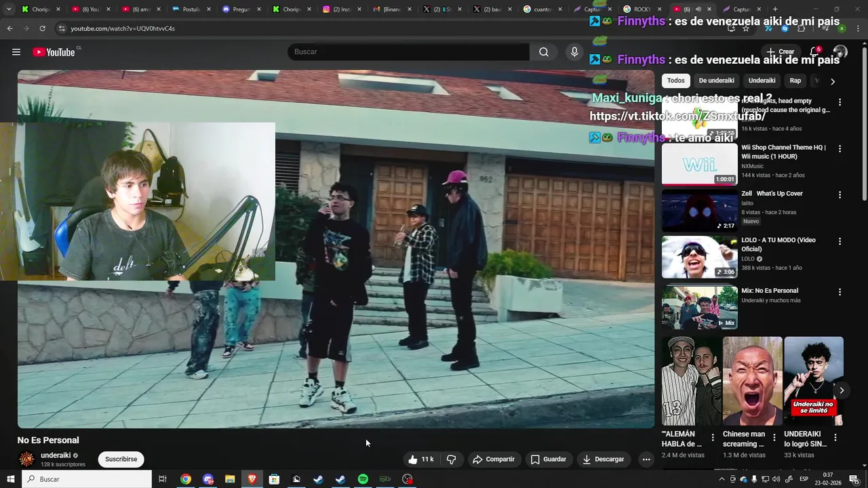
Task: Open the tab search dropdown arrow
Action: [8, 9]
